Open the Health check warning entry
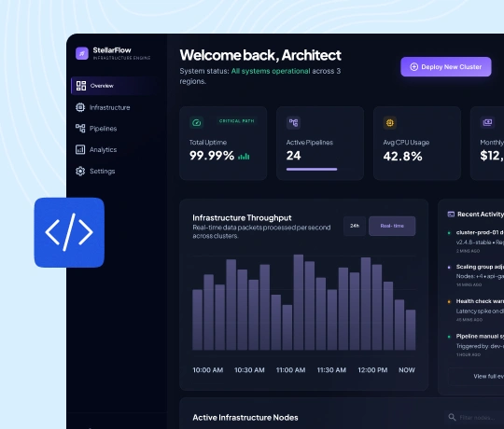 pos(476,311)
